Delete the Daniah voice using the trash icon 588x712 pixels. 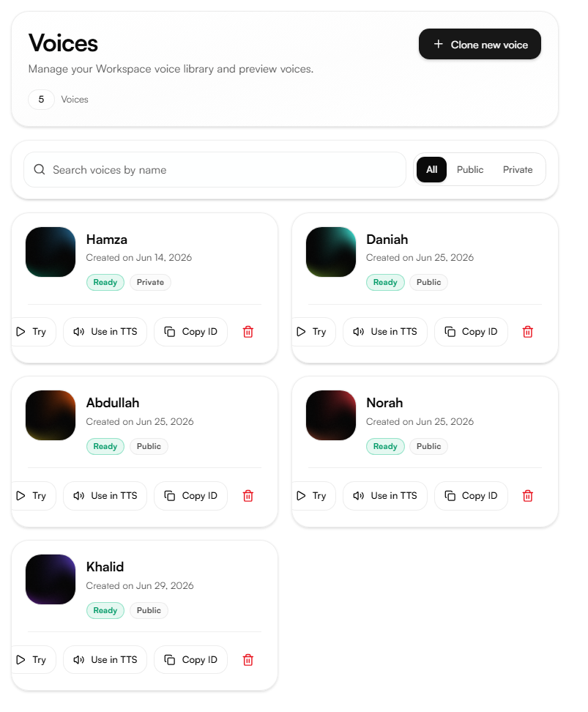pos(528,332)
